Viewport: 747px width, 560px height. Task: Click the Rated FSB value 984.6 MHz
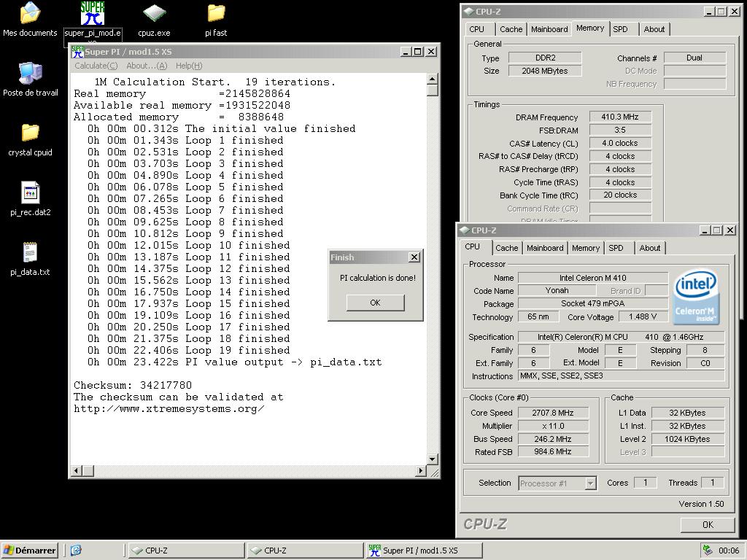click(x=553, y=451)
